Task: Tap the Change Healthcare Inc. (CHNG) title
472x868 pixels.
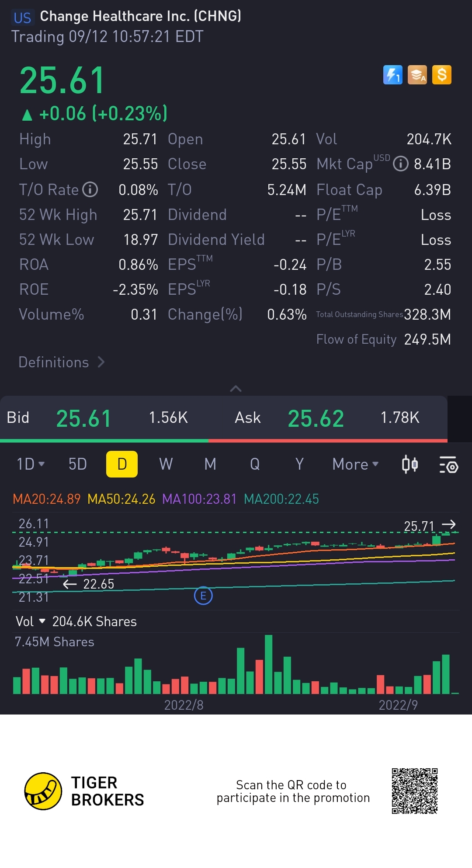Action: tap(141, 16)
